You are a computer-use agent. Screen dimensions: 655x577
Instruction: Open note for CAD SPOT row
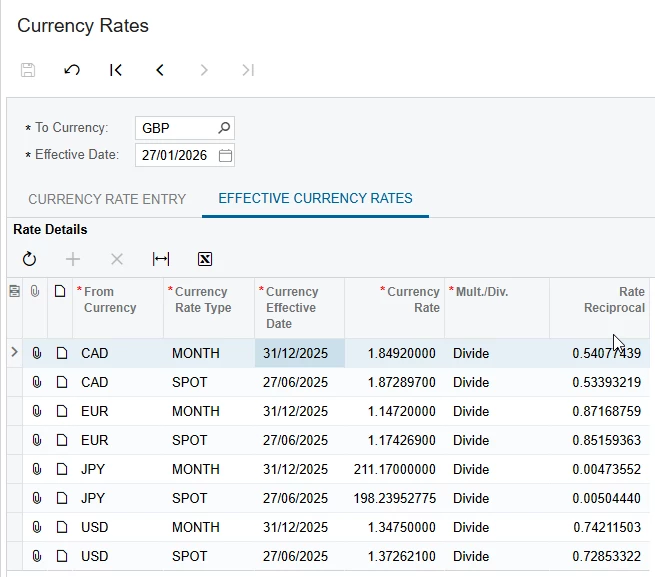click(62, 382)
